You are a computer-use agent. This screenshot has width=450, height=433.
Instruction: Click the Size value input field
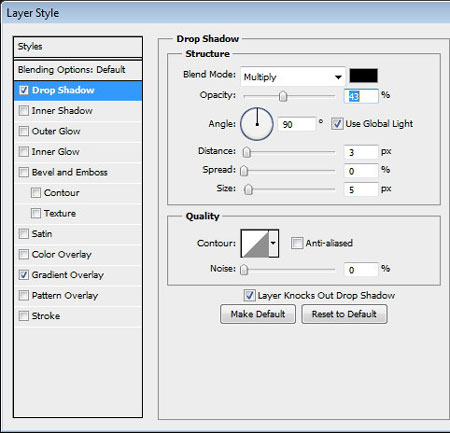pyautogui.click(x=361, y=190)
